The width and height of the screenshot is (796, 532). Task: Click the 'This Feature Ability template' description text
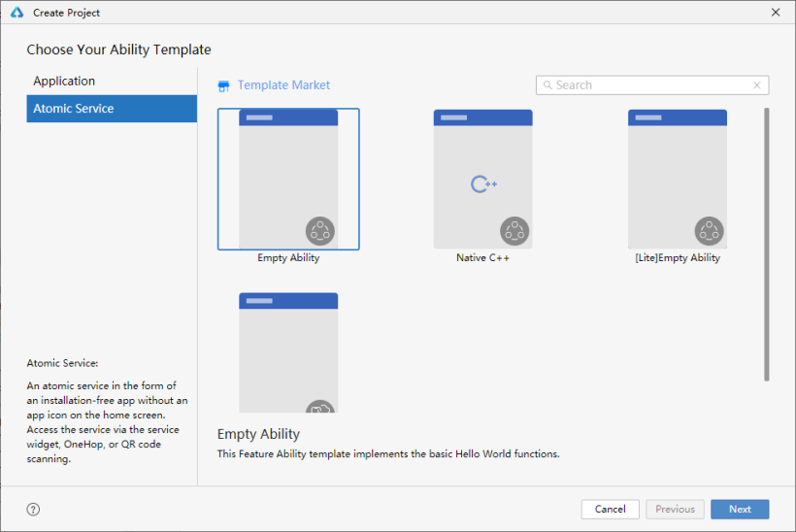tap(388, 453)
